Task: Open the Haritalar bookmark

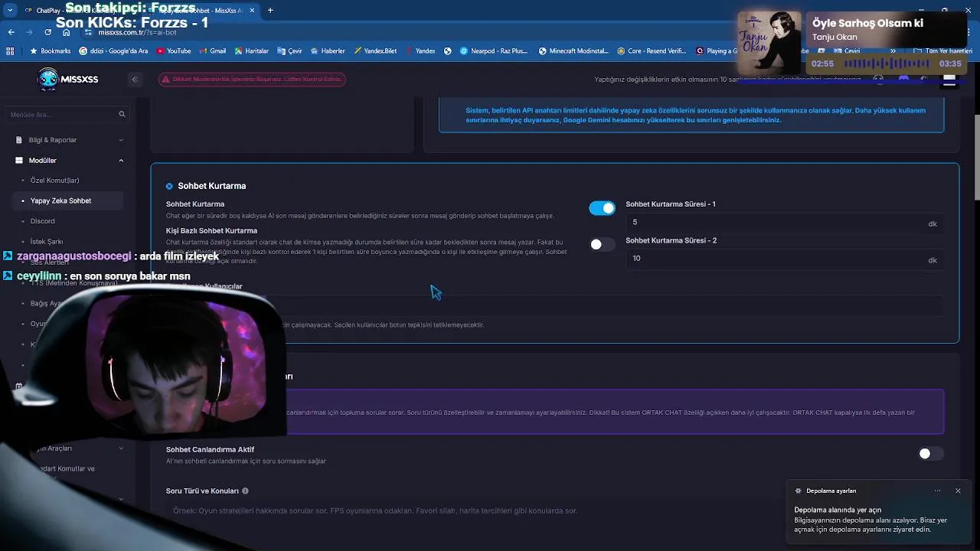Action: tap(252, 51)
